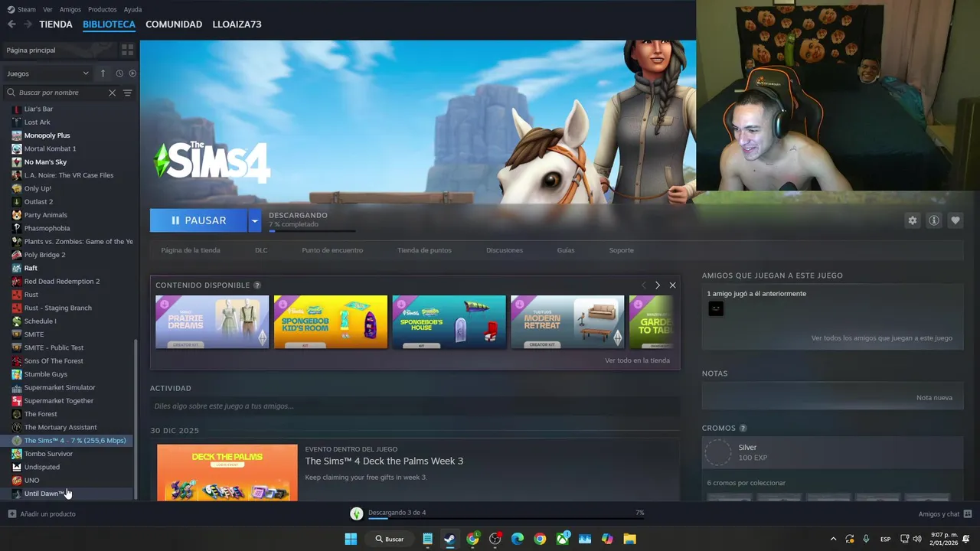Screen dimensions: 980x551
Task: Open Soporte
Action: 622,250
